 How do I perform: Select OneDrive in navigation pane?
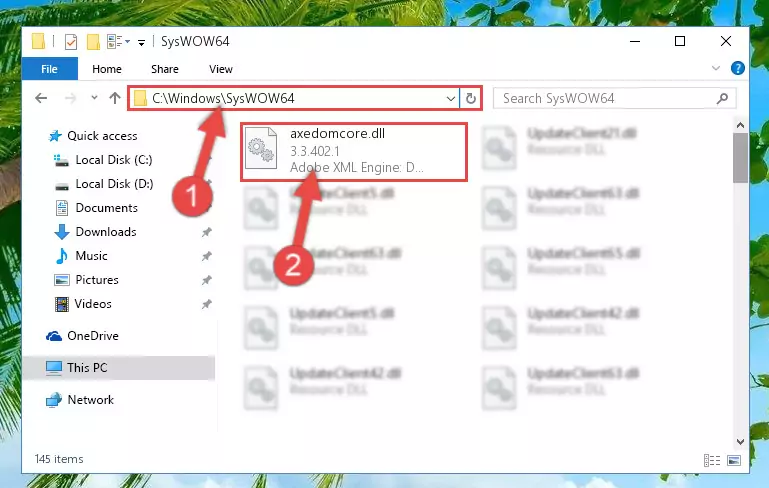[93, 336]
